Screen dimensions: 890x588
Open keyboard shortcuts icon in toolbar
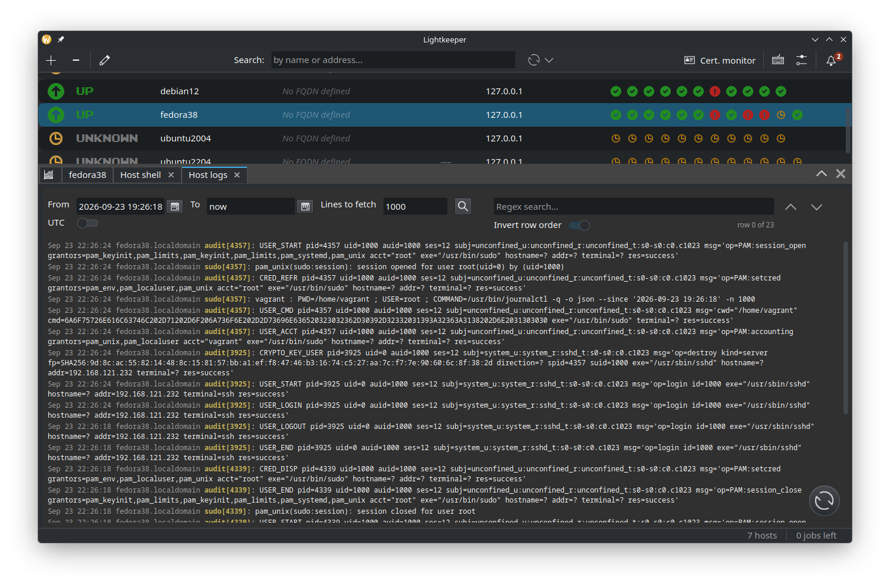click(x=778, y=60)
